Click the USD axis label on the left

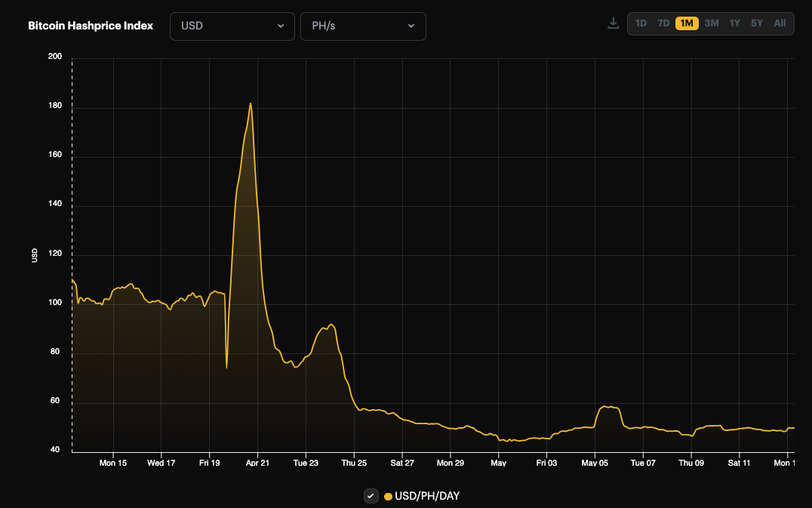tap(35, 254)
